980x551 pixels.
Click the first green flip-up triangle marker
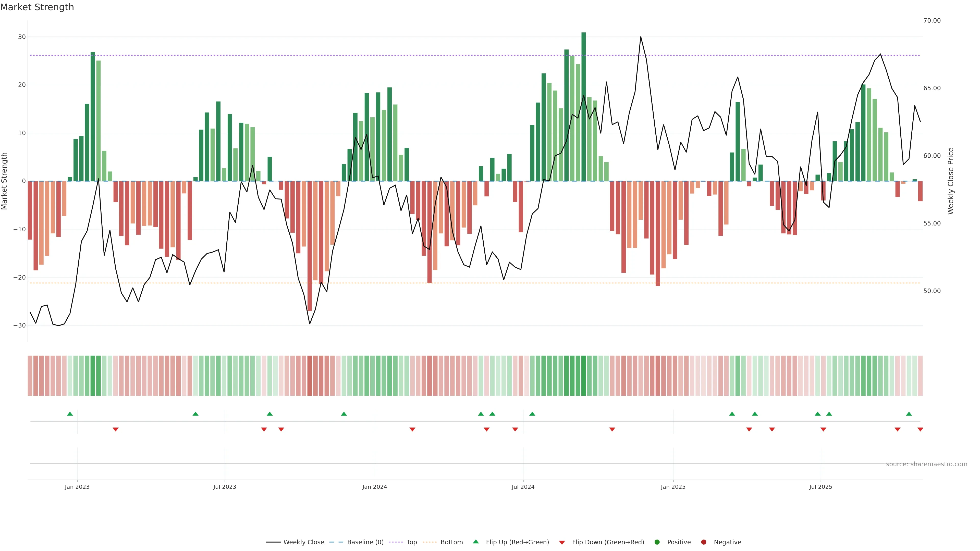point(70,414)
